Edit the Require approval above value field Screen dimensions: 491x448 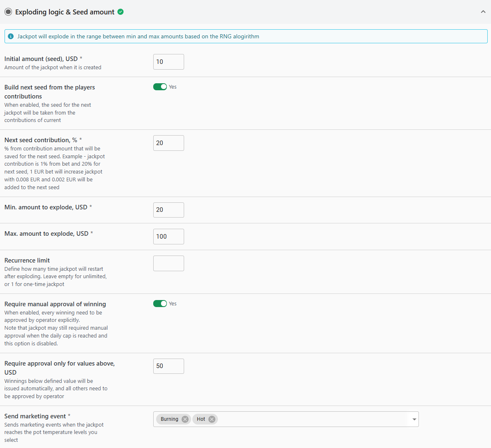click(168, 366)
